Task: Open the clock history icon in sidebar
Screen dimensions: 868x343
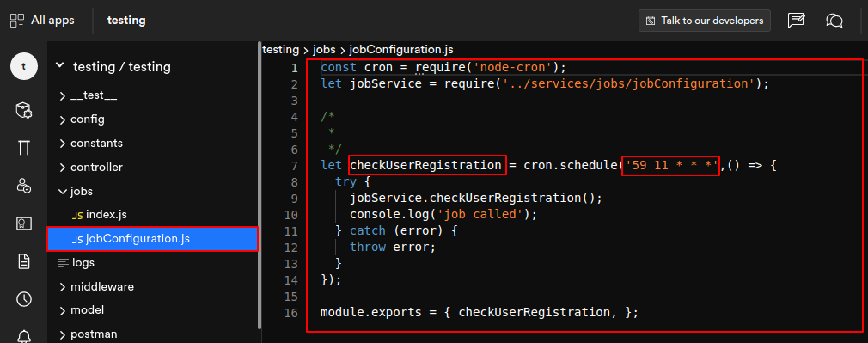Action: coord(24,299)
